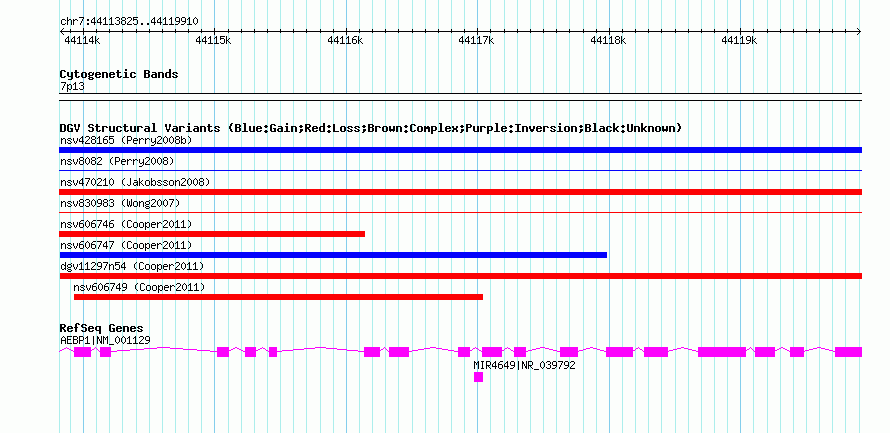Viewport: 890px width, 433px height.
Task: Click the dgv11297n54 (Cooper2011) label
Action: (x=132, y=266)
